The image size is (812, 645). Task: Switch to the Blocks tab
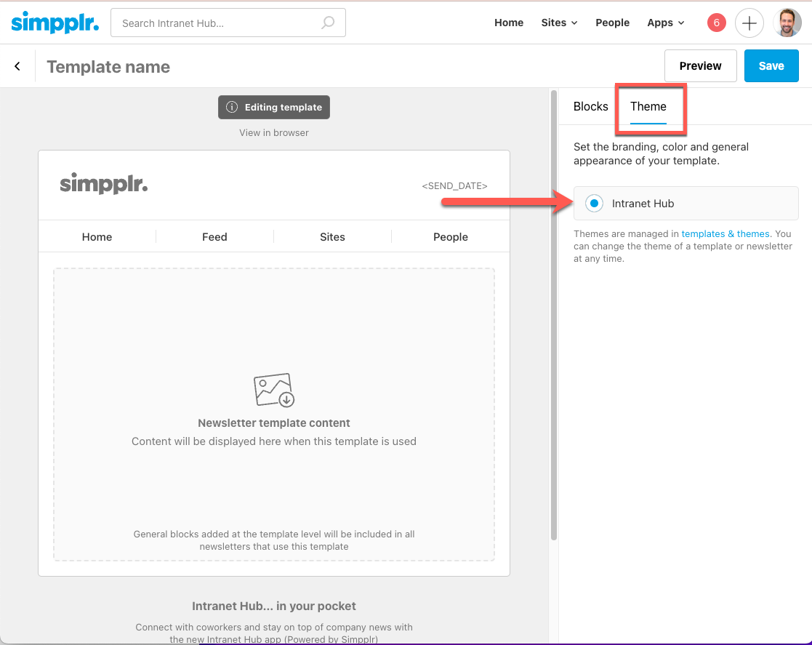[x=591, y=106]
